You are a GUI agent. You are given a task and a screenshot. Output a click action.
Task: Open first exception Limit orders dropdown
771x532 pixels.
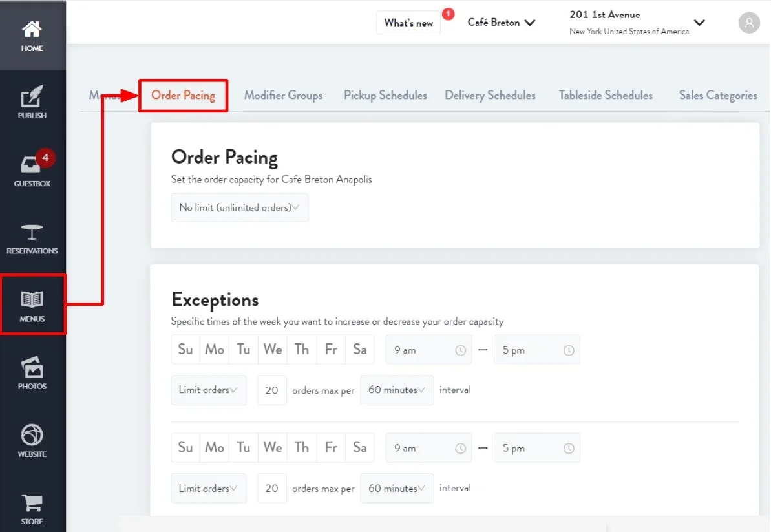[209, 390]
